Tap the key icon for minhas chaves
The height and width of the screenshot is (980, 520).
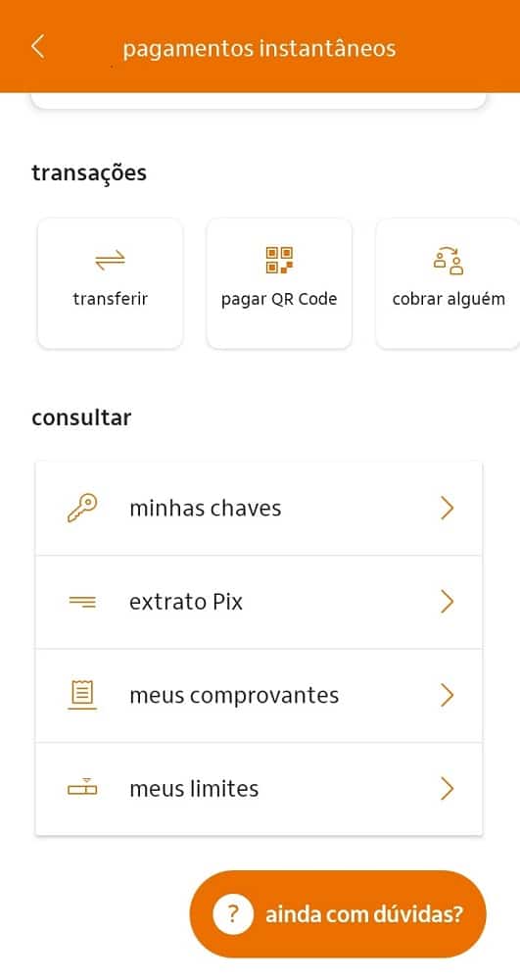82,508
